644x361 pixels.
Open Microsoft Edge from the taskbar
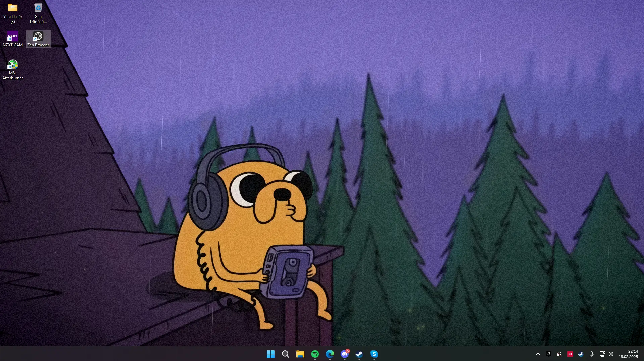330,354
